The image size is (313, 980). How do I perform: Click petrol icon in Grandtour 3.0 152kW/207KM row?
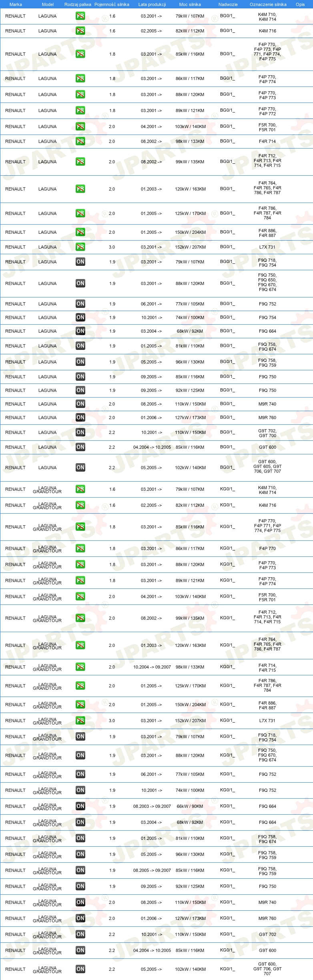[x=80, y=721]
